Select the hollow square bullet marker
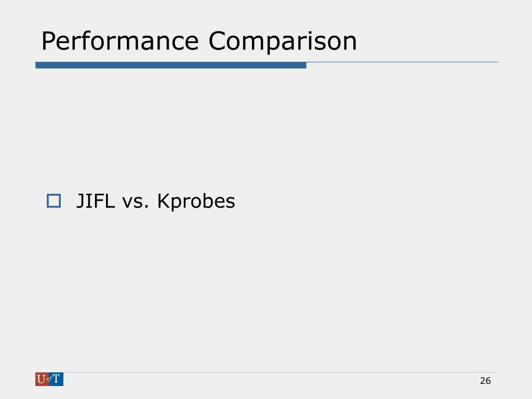The height and width of the screenshot is (399, 532). [x=54, y=201]
